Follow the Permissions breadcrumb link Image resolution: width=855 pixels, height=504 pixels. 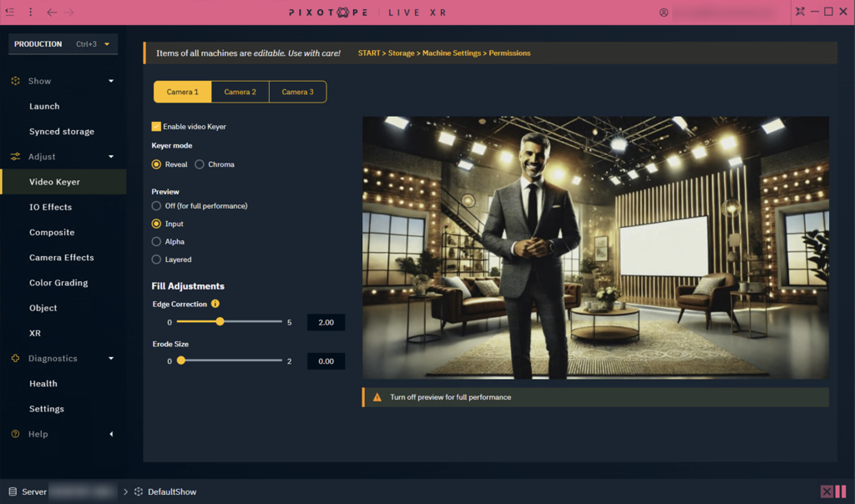[509, 53]
